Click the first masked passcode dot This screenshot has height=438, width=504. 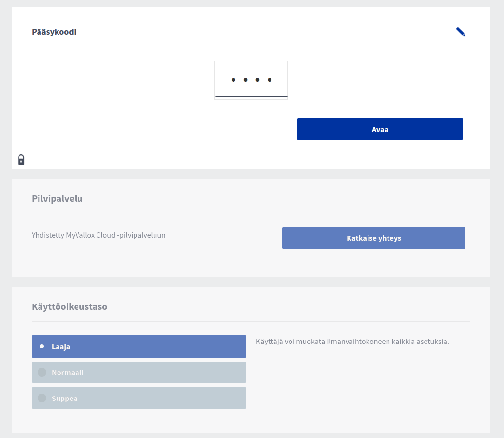tap(233, 80)
